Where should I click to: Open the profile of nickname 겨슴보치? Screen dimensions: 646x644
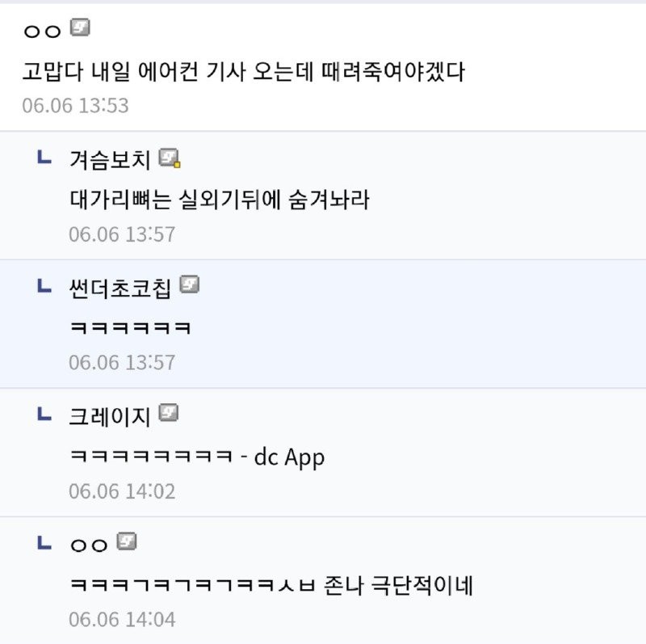[x=110, y=160]
